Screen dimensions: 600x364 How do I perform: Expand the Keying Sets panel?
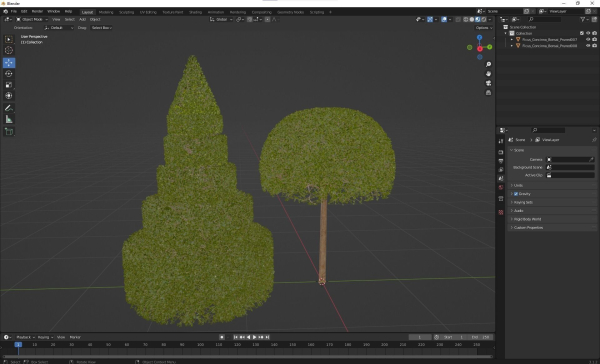553,202
